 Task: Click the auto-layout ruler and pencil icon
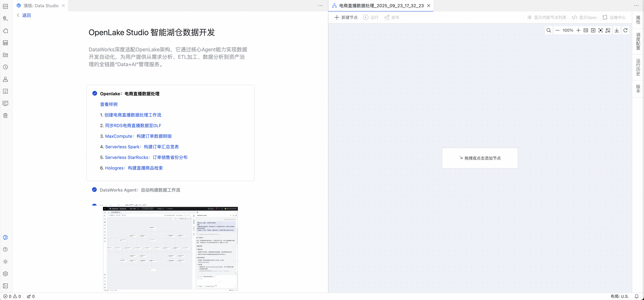click(608, 30)
